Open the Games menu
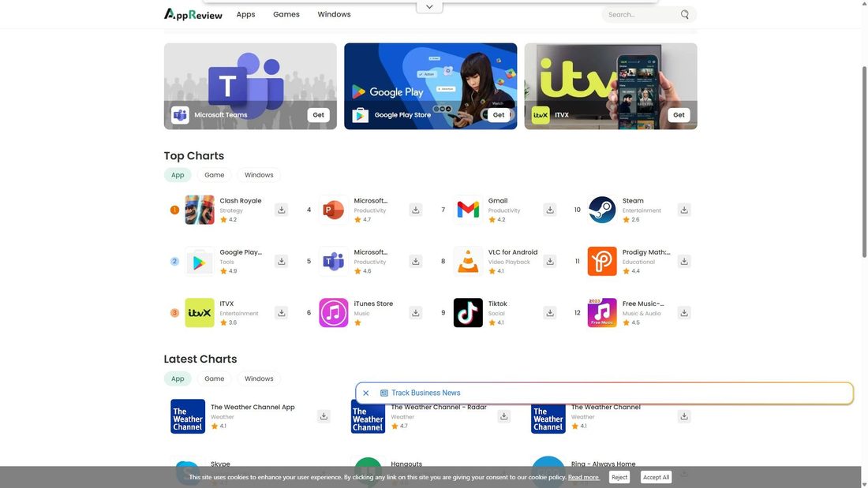The image size is (868, 488). (286, 14)
